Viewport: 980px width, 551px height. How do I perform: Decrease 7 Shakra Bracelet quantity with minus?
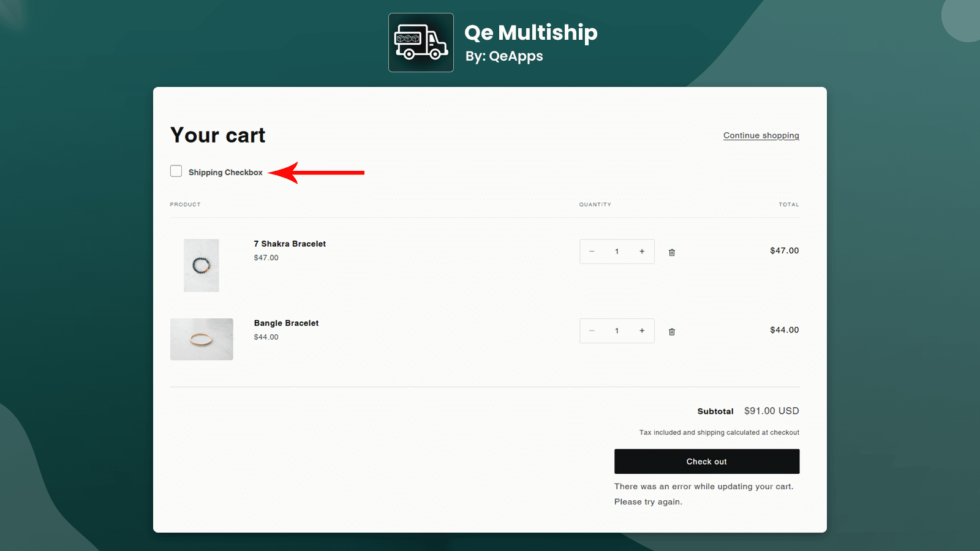592,251
